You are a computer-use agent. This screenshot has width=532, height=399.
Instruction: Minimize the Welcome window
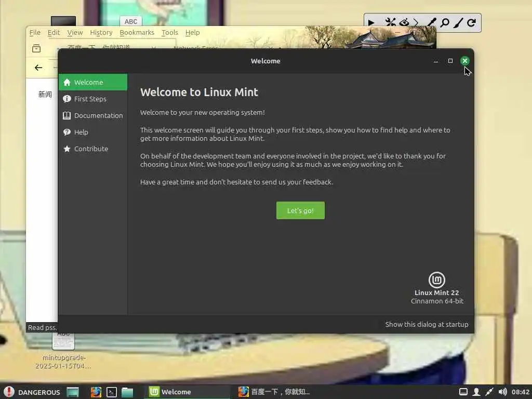point(436,61)
